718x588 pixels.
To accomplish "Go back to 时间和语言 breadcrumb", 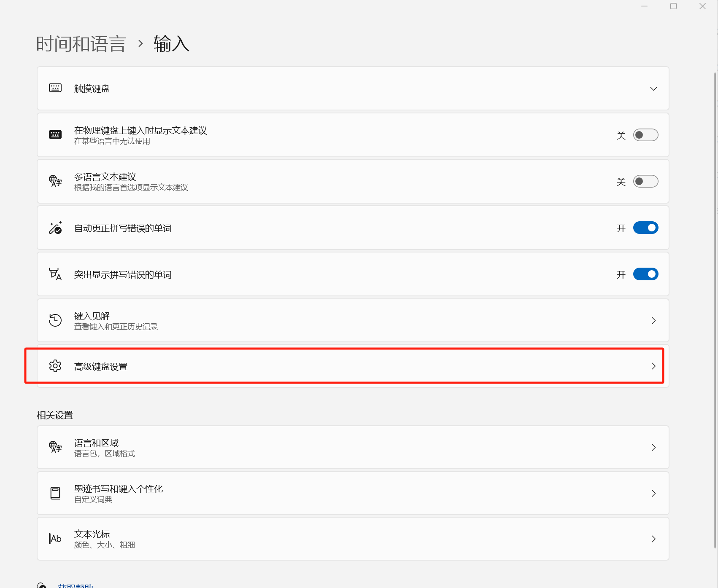I will point(81,44).
